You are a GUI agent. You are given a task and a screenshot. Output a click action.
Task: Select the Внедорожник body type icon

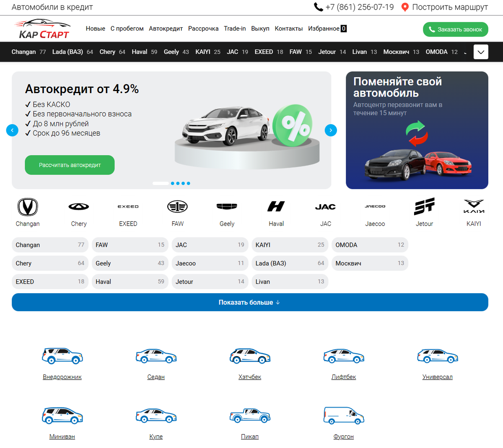coord(62,356)
